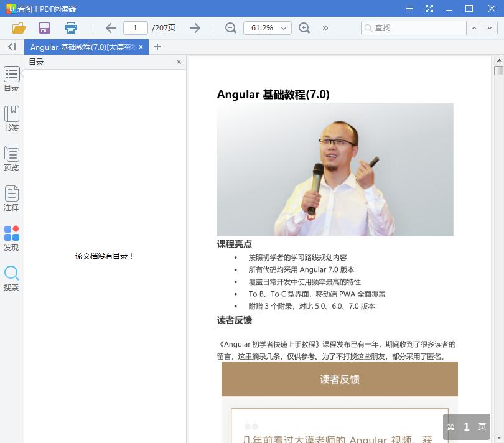Go to next page with the forward arrow
Image resolution: width=504 pixels, height=443 pixels.
[x=195, y=28]
